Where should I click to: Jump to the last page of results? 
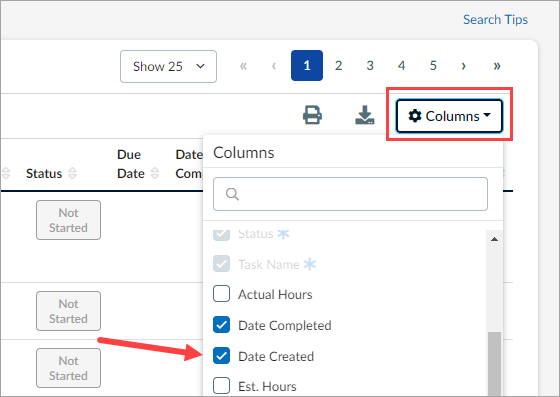coord(497,66)
